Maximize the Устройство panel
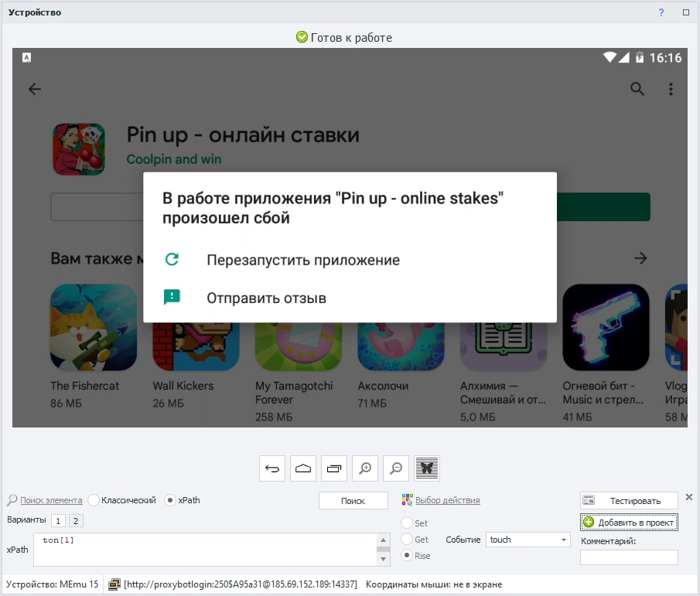The image size is (700, 596). (x=686, y=12)
